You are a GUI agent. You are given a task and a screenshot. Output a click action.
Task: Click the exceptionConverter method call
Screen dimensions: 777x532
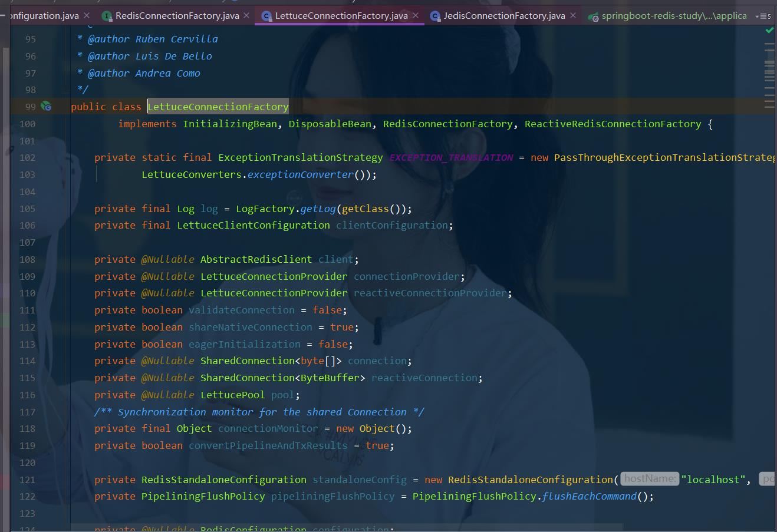(x=301, y=174)
